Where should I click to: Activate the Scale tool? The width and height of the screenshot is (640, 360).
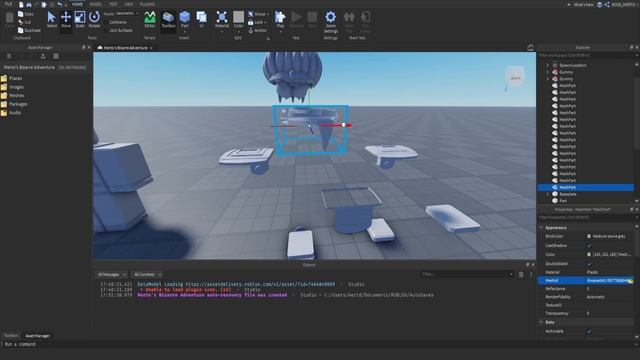click(80, 20)
